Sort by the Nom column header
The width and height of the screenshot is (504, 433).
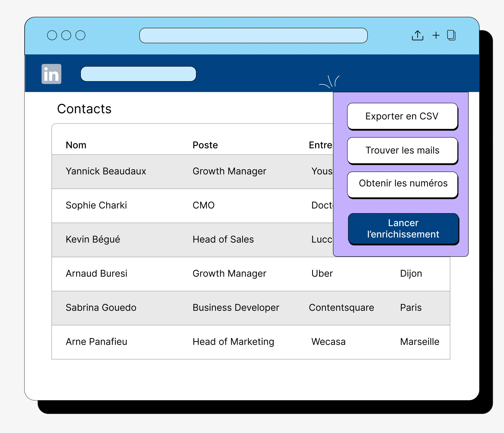pyautogui.click(x=76, y=145)
